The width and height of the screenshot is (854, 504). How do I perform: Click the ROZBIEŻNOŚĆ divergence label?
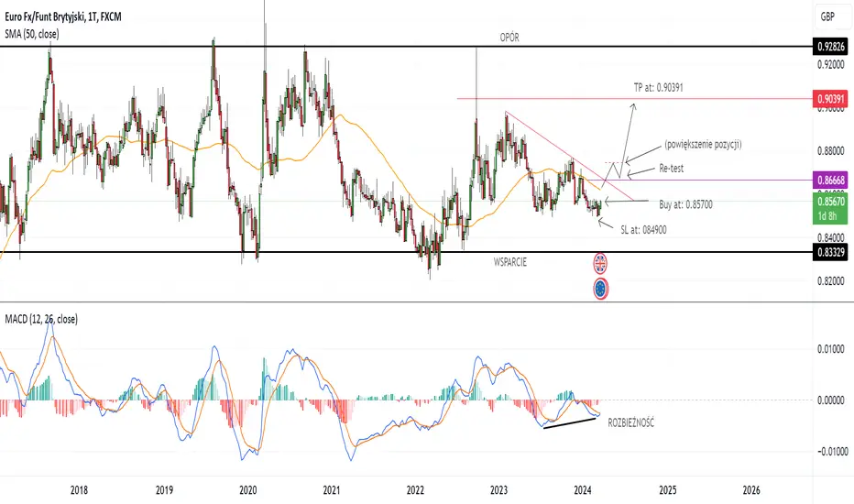[630, 422]
